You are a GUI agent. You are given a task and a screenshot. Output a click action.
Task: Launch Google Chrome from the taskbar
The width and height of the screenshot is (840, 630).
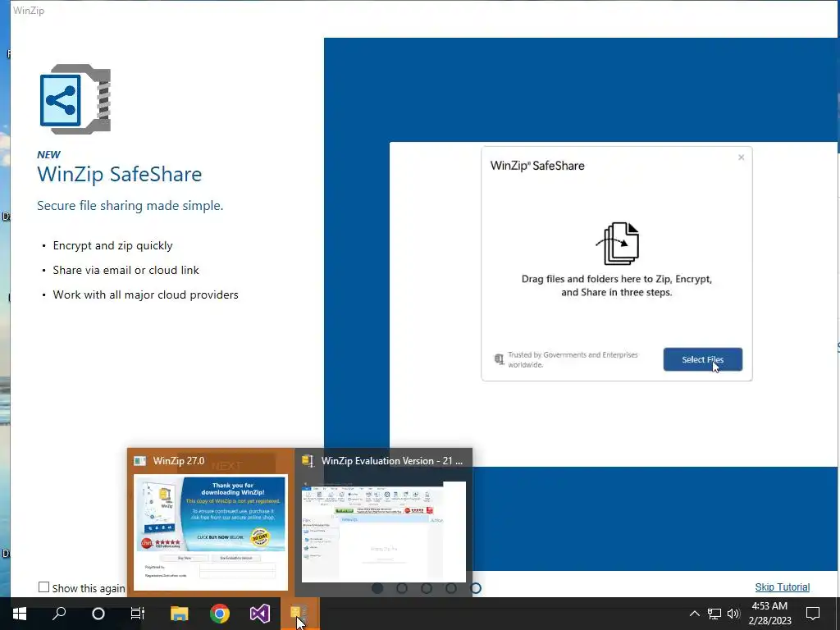pyautogui.click(x=220, y=614)
